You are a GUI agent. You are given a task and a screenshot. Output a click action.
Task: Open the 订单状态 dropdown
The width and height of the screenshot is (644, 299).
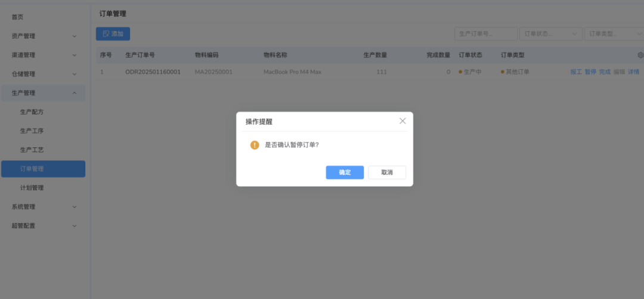[x=551, y=34]
